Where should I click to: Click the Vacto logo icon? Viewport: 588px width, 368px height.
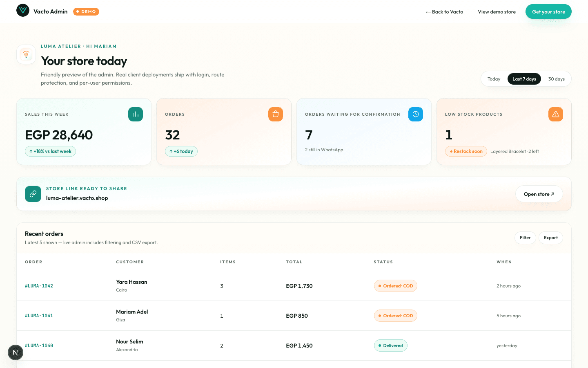tap(23, 10)
